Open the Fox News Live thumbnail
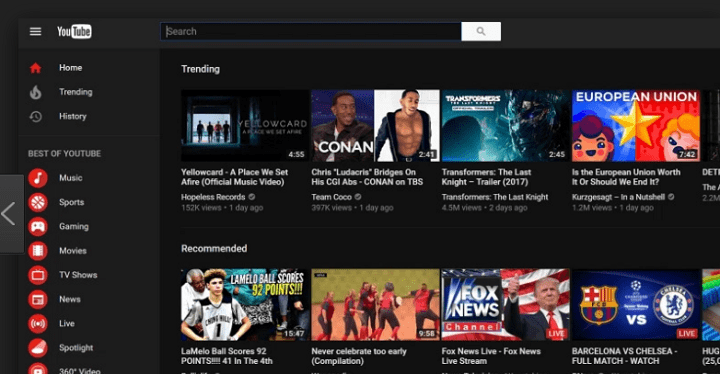 tap(506, 305)
